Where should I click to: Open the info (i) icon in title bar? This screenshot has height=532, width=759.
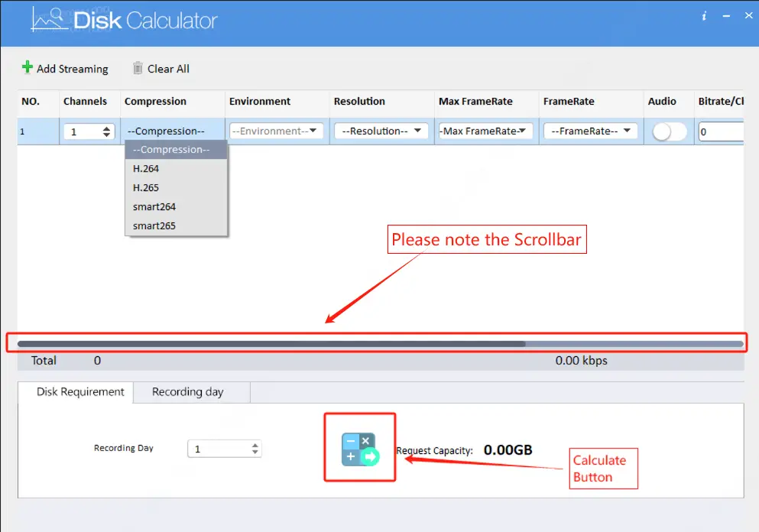703,15
